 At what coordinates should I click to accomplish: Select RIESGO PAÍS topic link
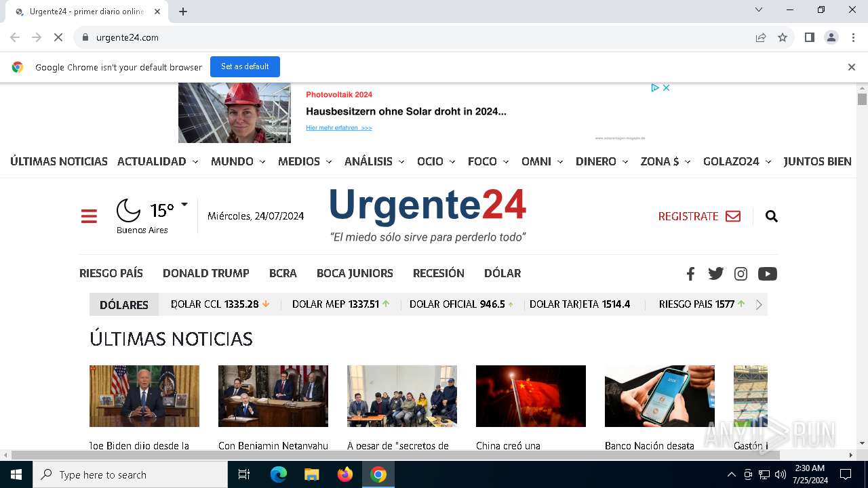pyautogui.click(x=111, y=273)
